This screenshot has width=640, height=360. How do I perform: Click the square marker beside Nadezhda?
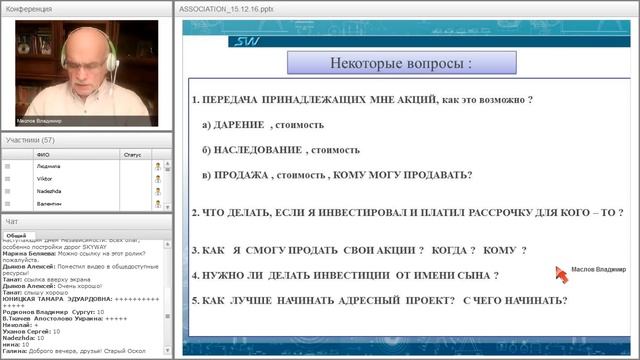click(7, 191)
